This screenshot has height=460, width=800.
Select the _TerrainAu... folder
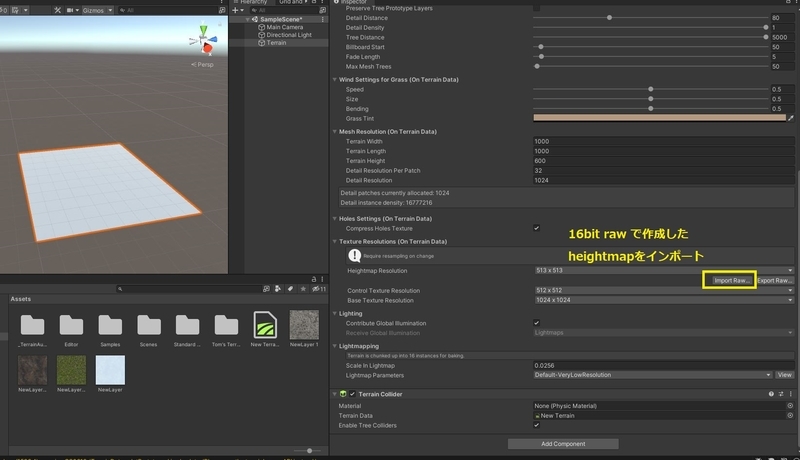[32, 330]
